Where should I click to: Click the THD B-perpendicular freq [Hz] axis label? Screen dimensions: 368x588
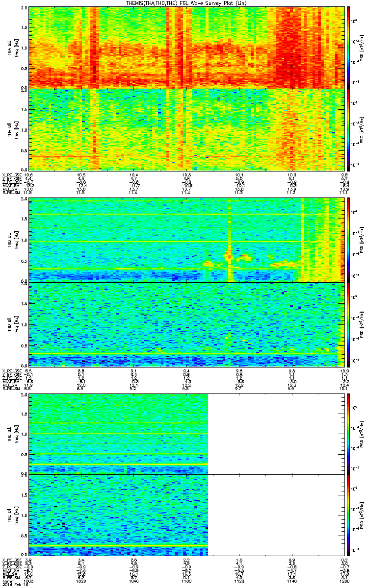pos(17,240)
